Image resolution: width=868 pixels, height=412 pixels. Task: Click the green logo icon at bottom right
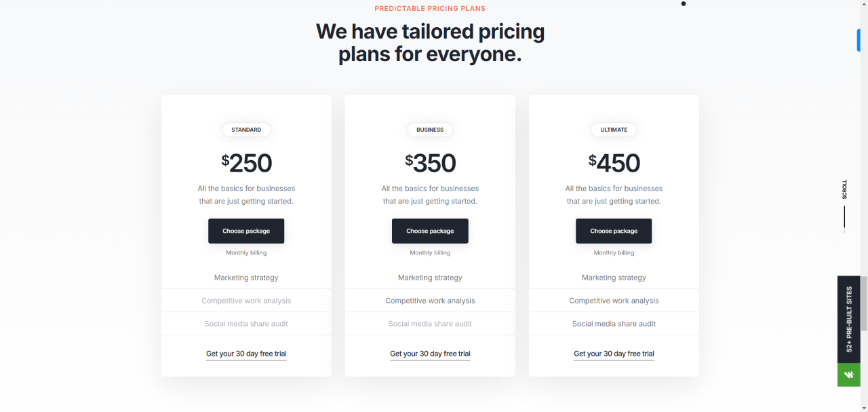coord(848,375)
